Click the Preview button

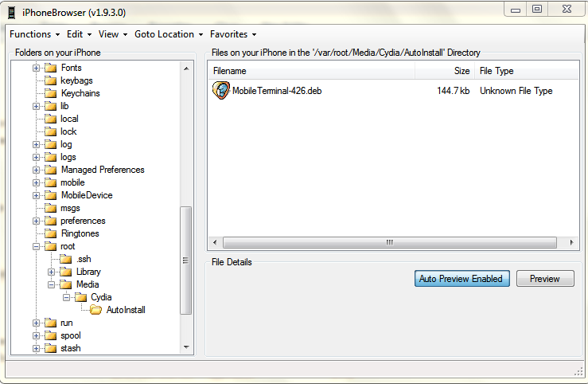coord(545,279)
